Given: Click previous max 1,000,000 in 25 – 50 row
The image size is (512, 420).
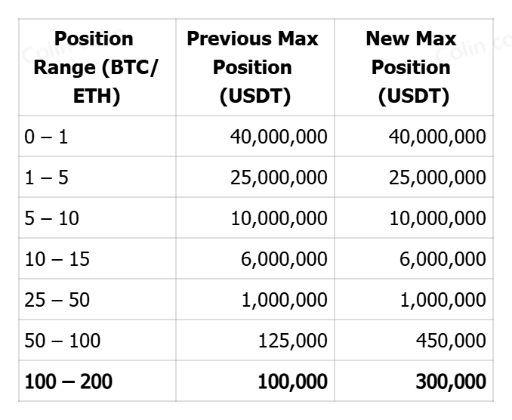Looking at the screenshot, I should pyautogui.click(x=284, y=300).
